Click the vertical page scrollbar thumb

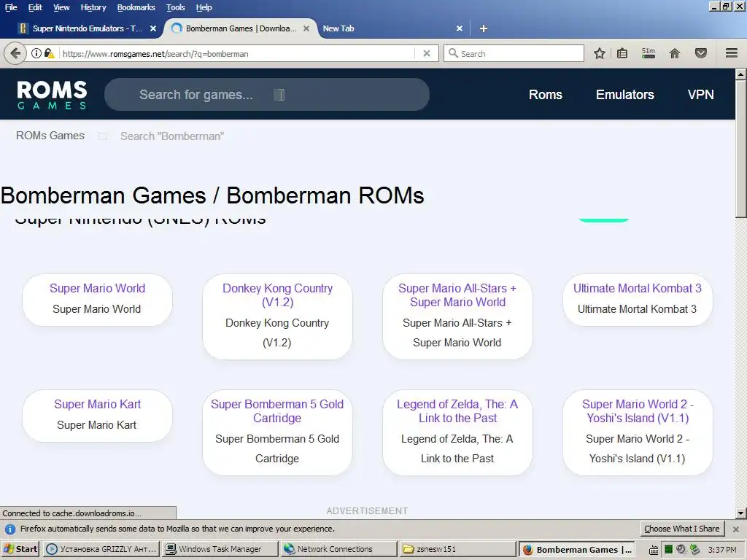(x=740, y=149)
